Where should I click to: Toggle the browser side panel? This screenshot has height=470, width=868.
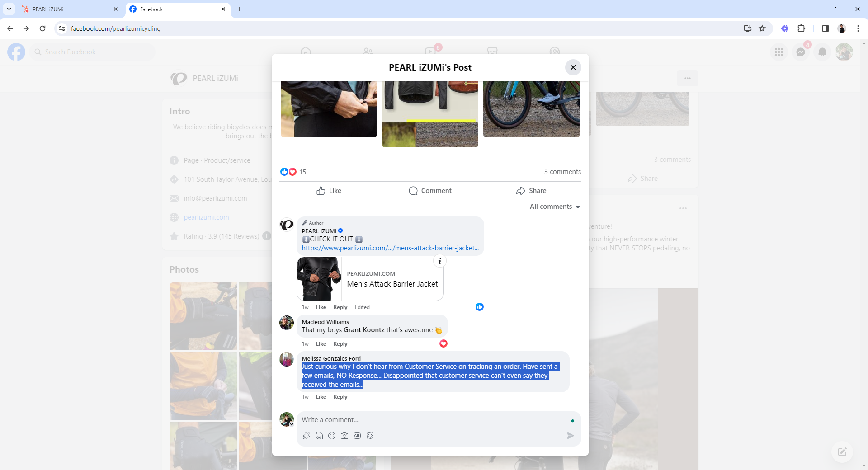(x=825, y=28)
